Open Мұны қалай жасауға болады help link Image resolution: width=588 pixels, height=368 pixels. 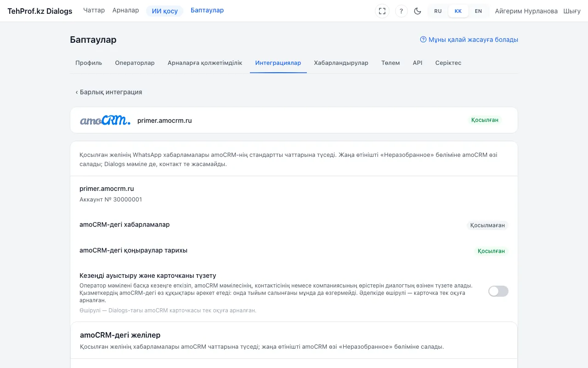tap(469, 40)
